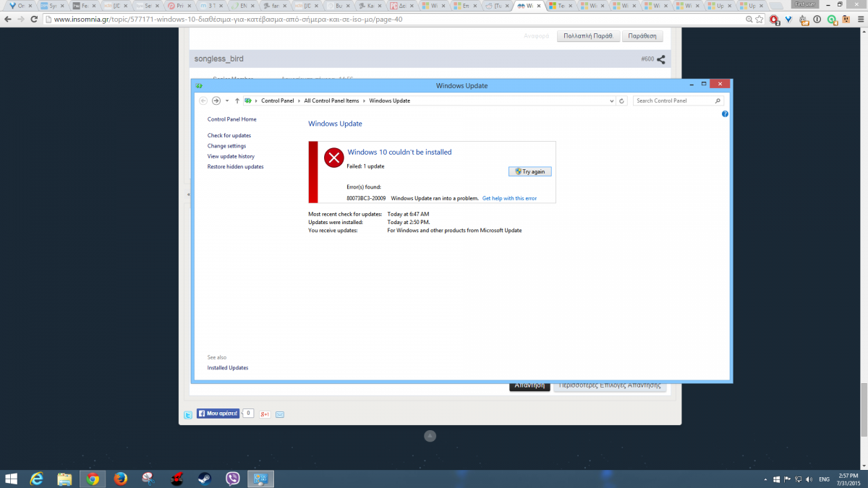Click Up arrow in Windows Update window

(x=237, y=100)
